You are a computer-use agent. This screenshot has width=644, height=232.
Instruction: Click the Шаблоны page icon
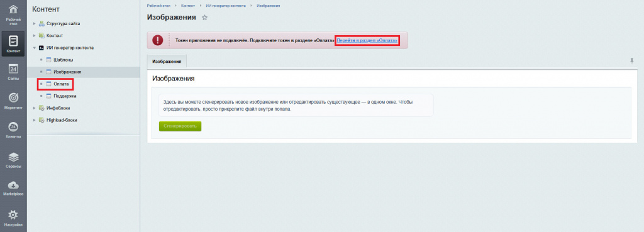click(x=48, y=60)
